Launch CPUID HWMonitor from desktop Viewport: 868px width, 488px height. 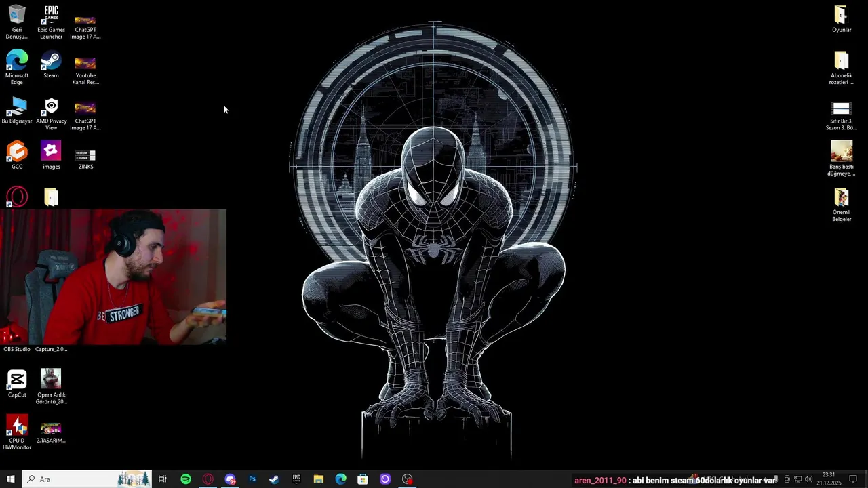17,432
